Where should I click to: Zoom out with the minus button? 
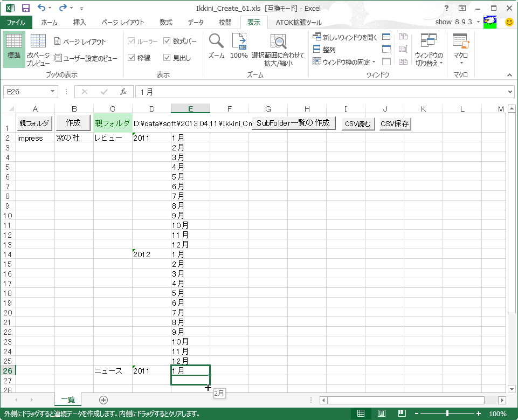[x=417, y=414]
